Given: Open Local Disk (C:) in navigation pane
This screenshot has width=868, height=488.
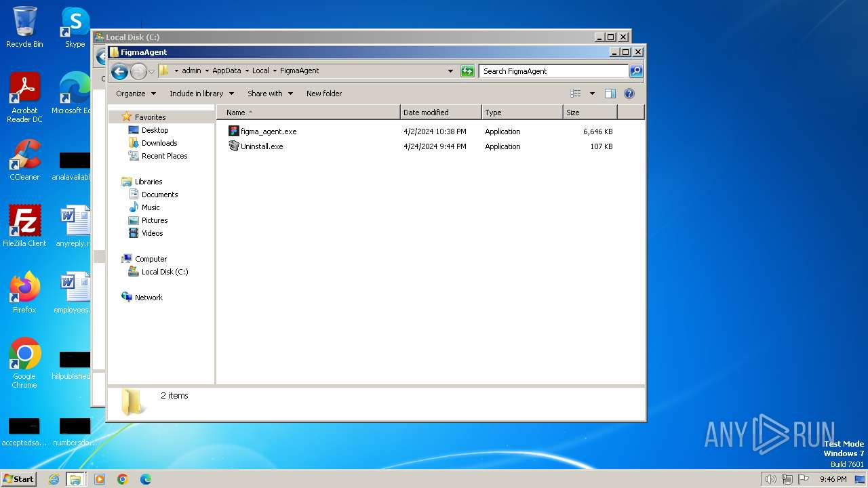Looking at the screenshot, I should [x=165, y=272].
